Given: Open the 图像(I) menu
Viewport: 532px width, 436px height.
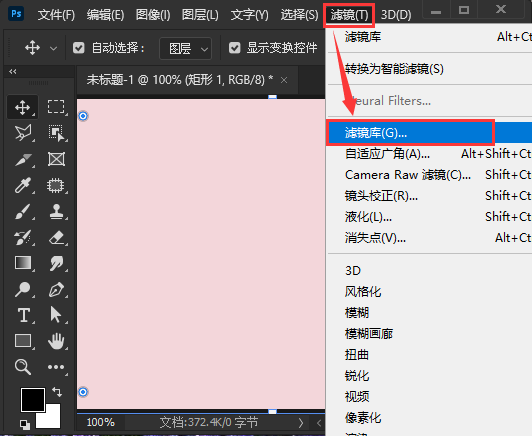Looking at the screenshot, I should click(x=153, y=15).
